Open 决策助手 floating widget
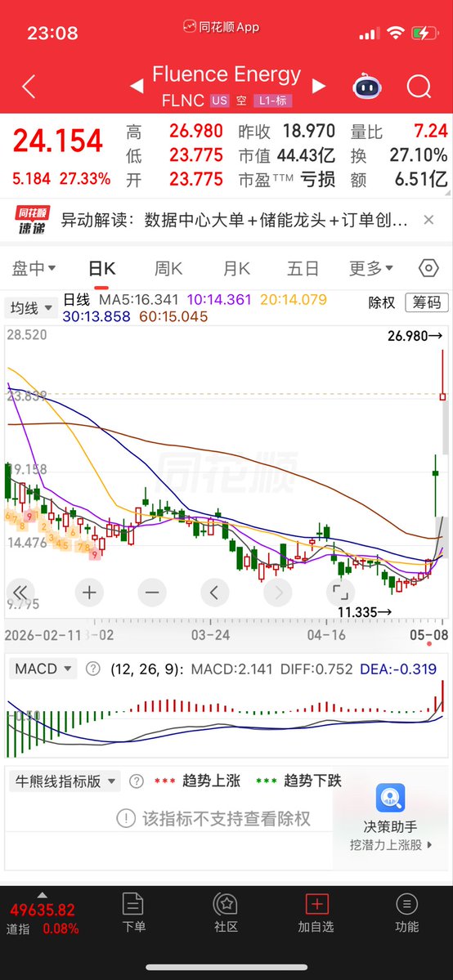The width and height of the screenshot is (453, 980). (x=390, y=808)
